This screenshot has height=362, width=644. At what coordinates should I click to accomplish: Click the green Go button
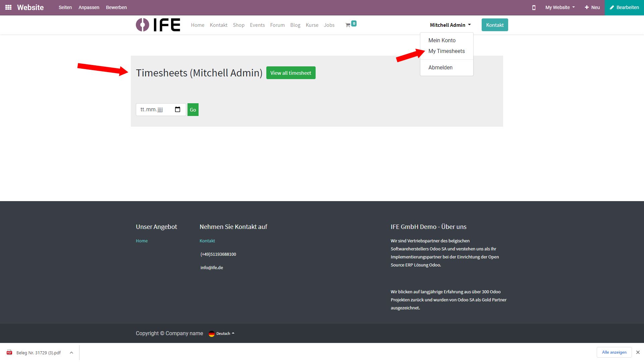pyautogui.click(x=193, y=110)
